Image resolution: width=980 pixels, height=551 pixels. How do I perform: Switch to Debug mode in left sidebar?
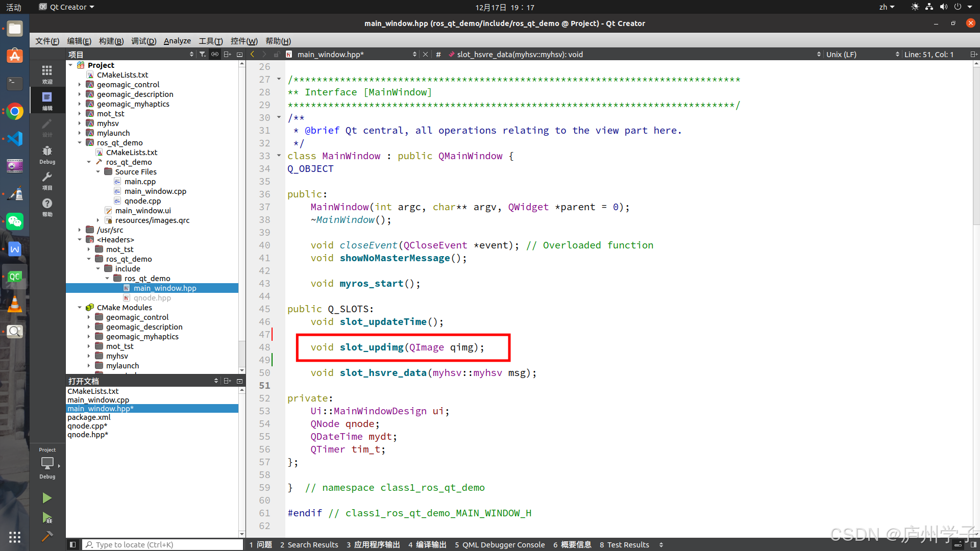(x=47, y=154)
